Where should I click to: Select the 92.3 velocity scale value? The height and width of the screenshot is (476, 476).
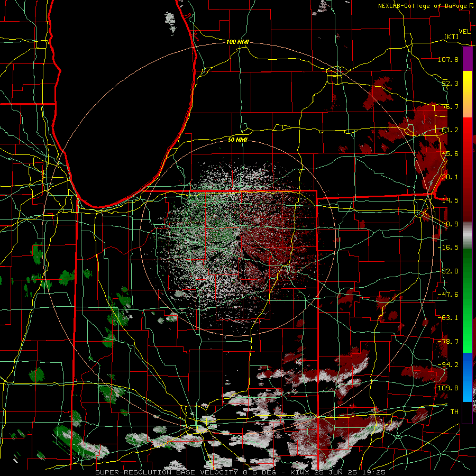tap(450, 83)
